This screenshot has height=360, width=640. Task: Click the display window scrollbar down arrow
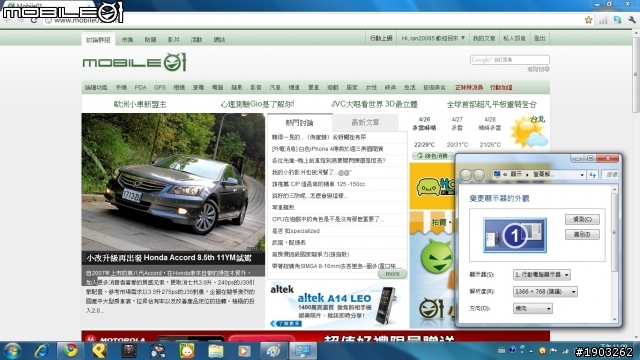[x=615, y=320]
